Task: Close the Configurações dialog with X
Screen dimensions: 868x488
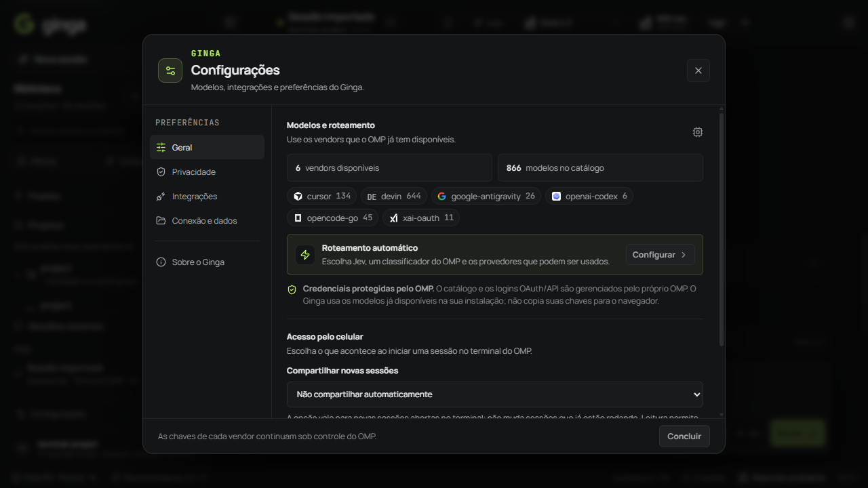Action: click(x=698, y=70)
